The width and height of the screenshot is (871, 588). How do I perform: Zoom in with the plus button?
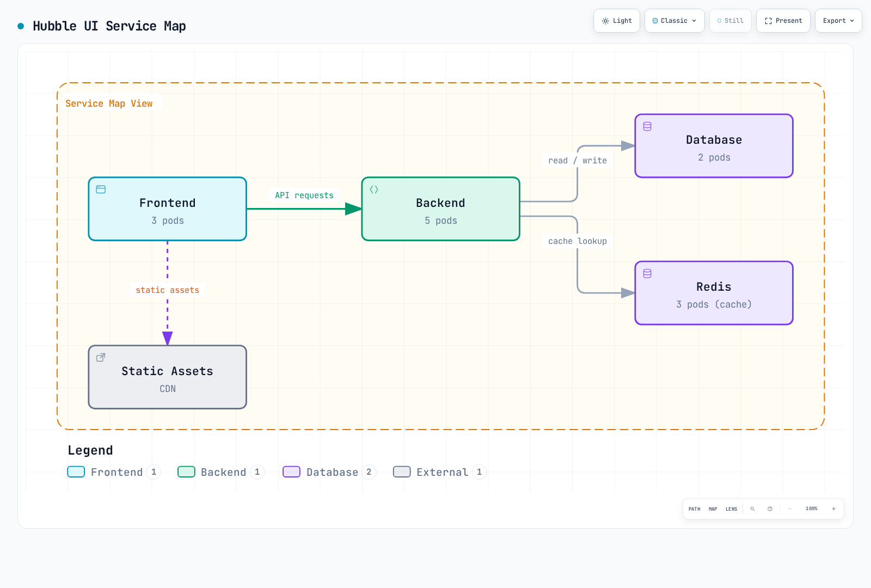click(x=833, y=509)
